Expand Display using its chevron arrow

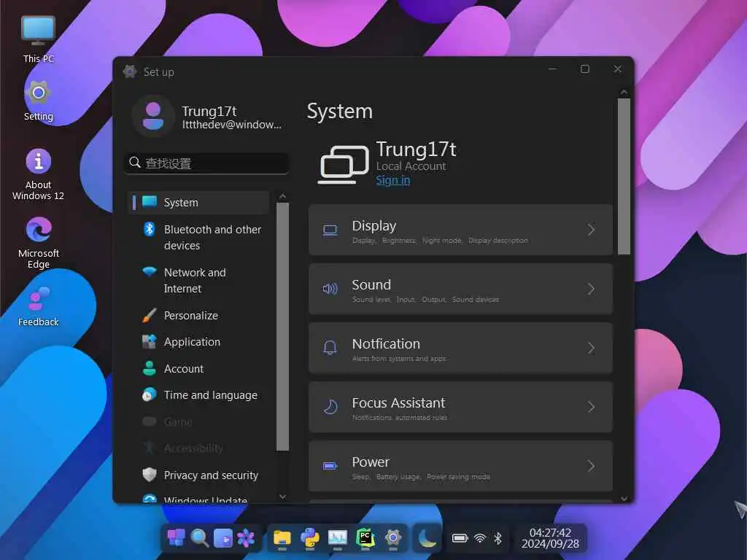[591, 230]
